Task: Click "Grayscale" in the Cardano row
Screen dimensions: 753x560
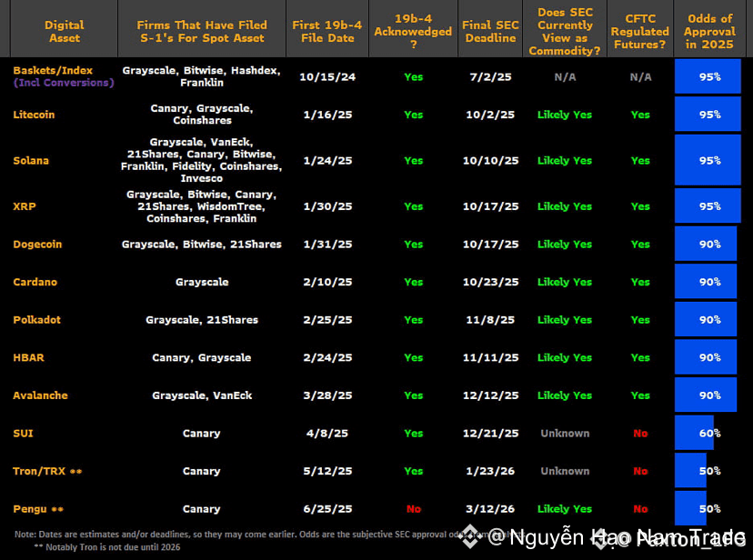Action: pos(202,282)
